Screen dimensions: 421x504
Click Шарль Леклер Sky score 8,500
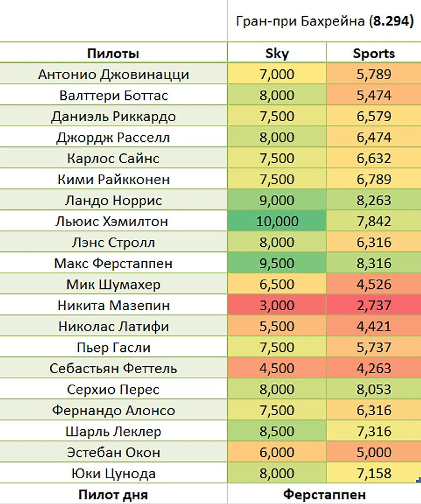click(277, 431)
